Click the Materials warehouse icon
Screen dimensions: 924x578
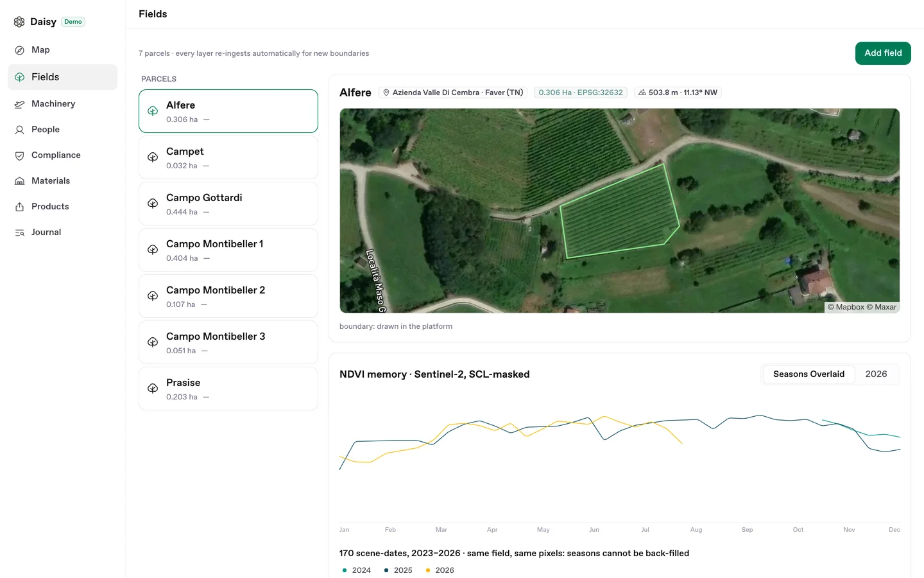click(x=19, y=181)
